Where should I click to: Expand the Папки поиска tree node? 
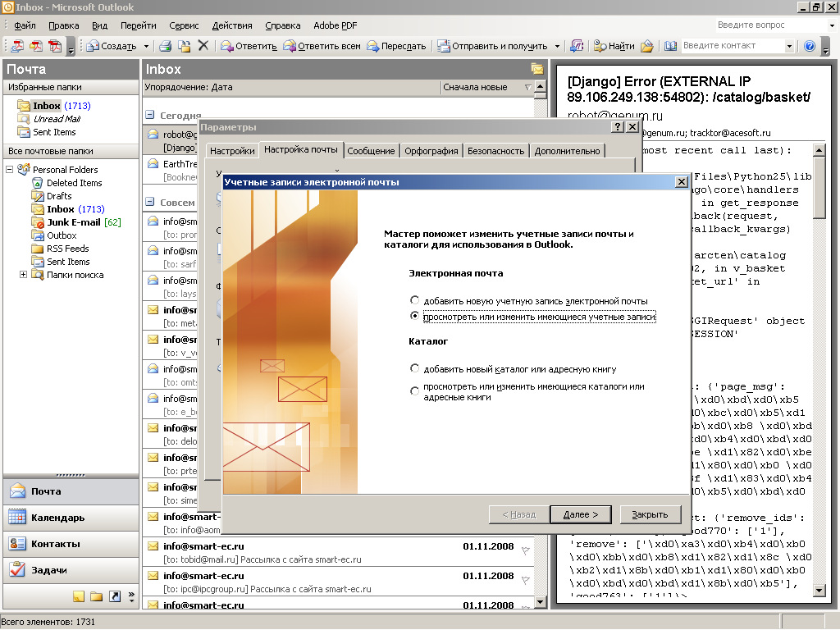pyautogui.click(x=23, y=275)
